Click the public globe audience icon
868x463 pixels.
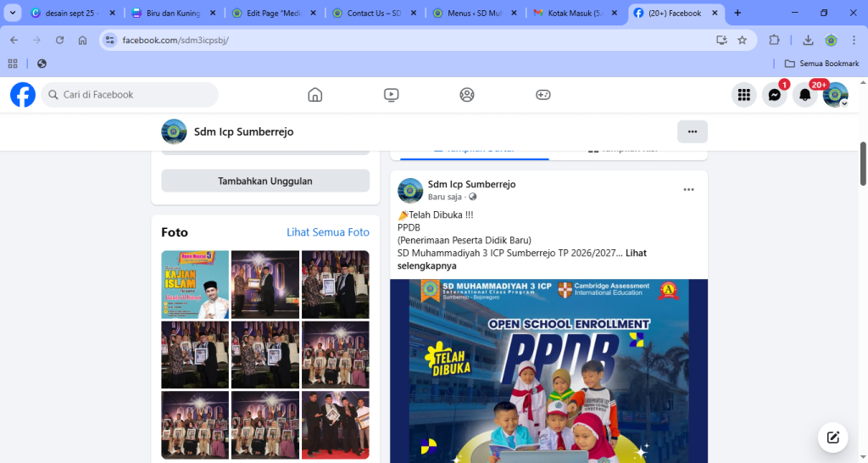(x=473, y=197)
